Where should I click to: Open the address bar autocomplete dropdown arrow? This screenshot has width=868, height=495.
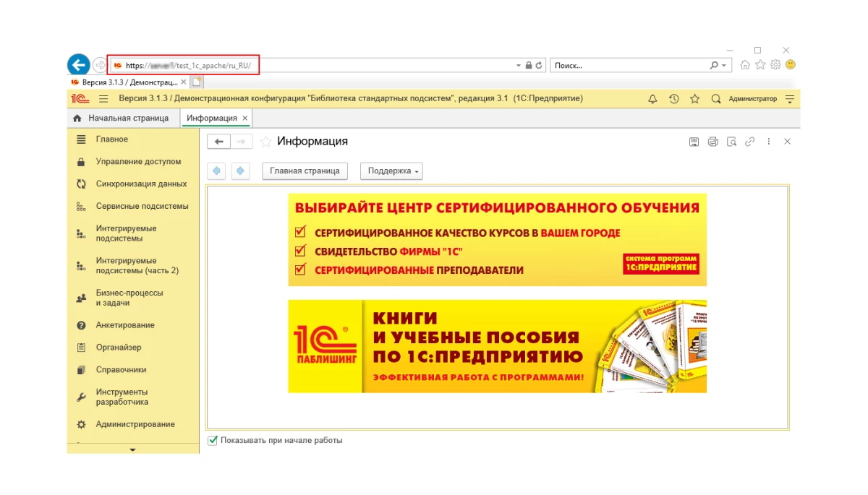pos(519,66)
